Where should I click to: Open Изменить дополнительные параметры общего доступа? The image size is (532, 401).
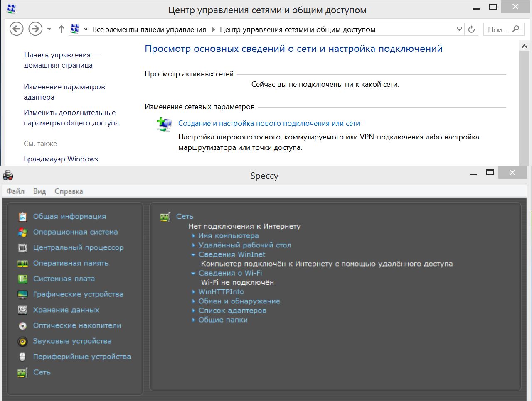click(x=71, y=117)
